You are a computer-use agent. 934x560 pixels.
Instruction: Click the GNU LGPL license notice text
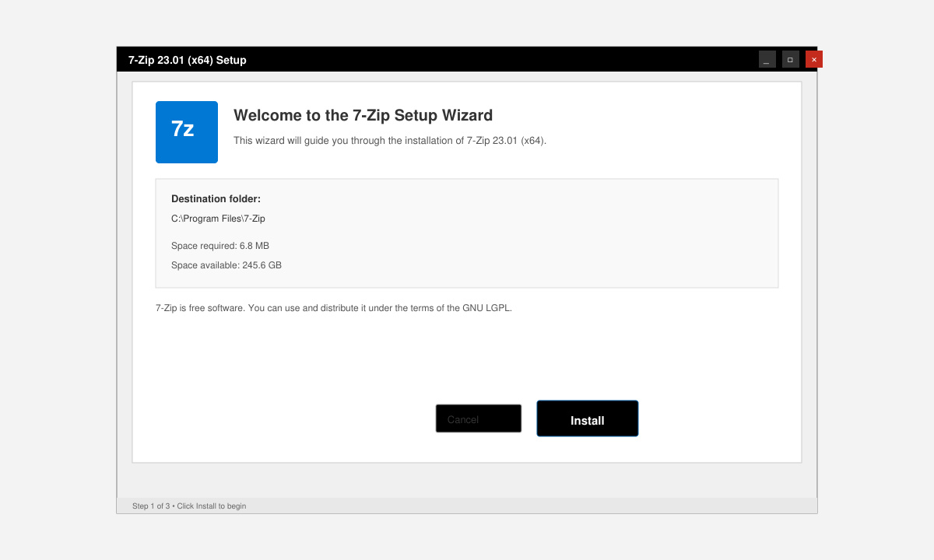334,308
